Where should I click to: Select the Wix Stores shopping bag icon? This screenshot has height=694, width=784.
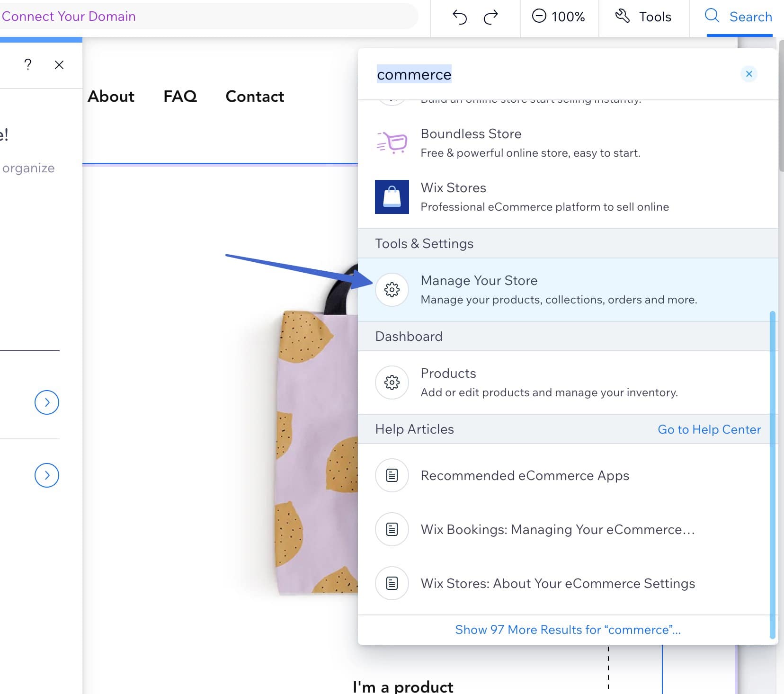(x=392, y=197)
